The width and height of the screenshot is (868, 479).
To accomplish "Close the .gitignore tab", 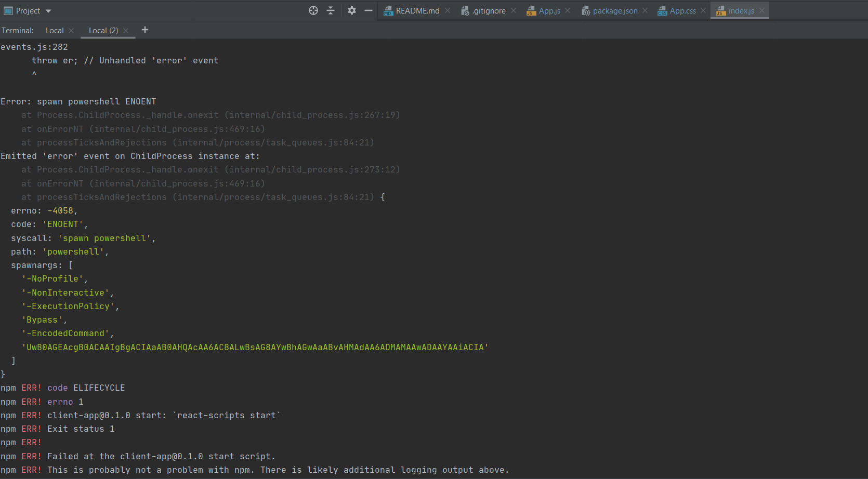I will tap(514, 10).
